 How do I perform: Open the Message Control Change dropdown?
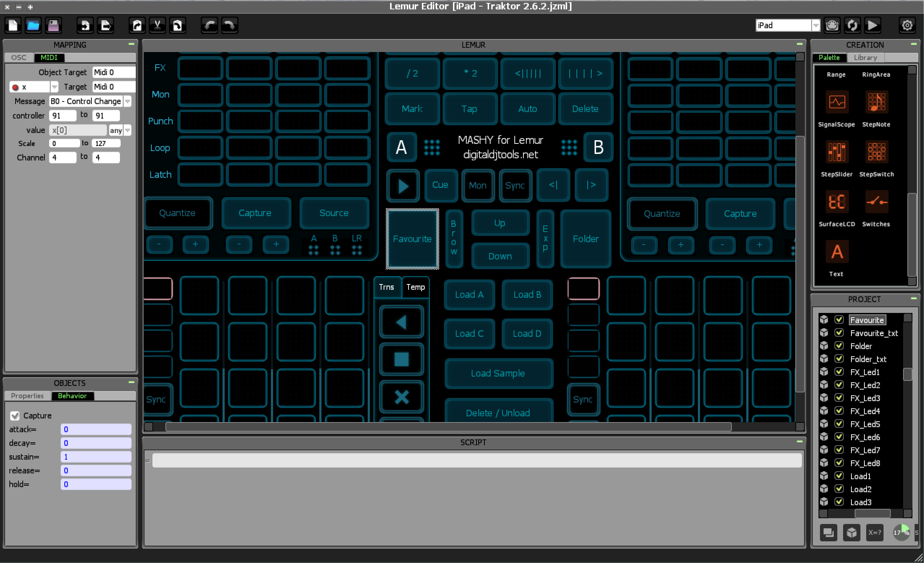click(128, 101)
